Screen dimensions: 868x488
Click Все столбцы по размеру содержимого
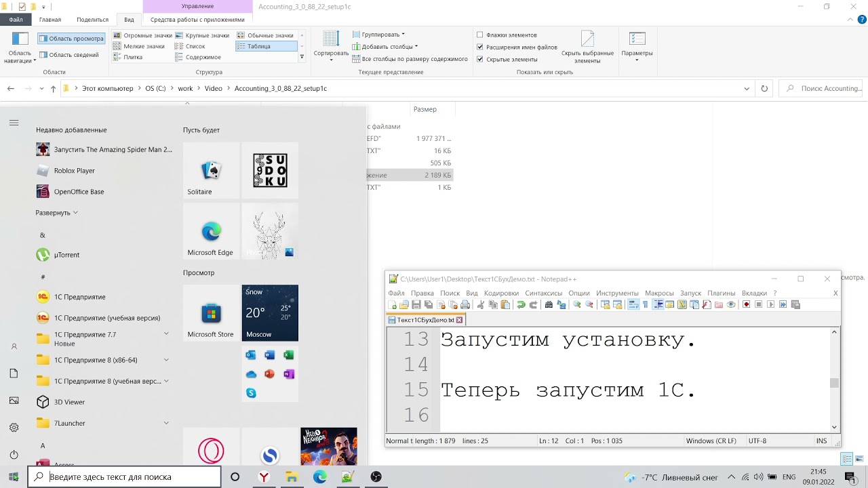(x=410, y=59)
